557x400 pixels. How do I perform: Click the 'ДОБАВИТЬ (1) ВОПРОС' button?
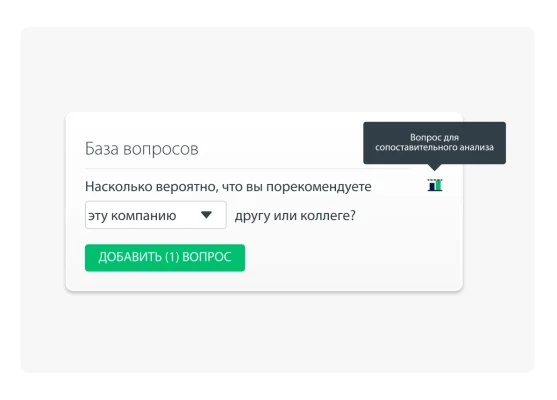[x=165, y=258]
